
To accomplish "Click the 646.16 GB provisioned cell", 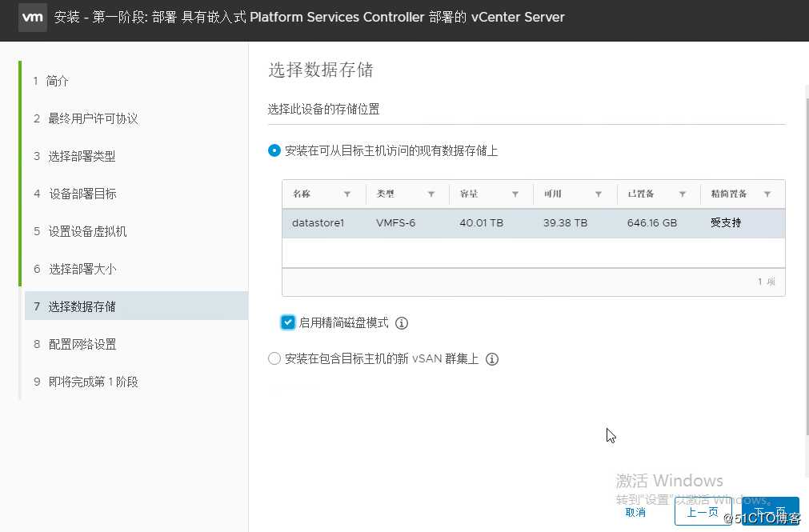I will (652, 223).
